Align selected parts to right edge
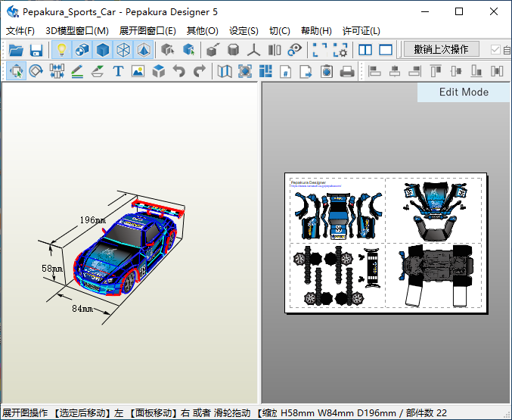The image size is (512, 420). [415, 71]
